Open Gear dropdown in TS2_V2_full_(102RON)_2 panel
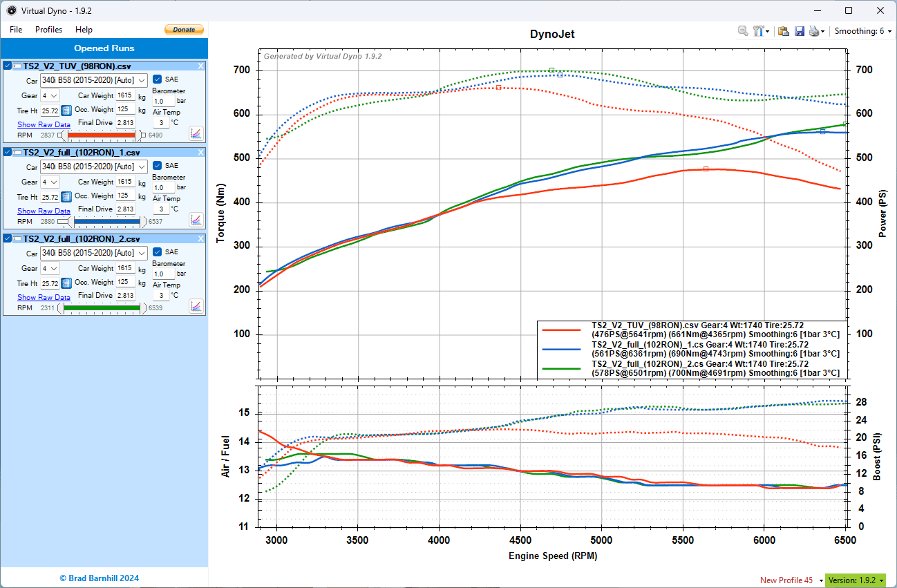 (50, 268)
